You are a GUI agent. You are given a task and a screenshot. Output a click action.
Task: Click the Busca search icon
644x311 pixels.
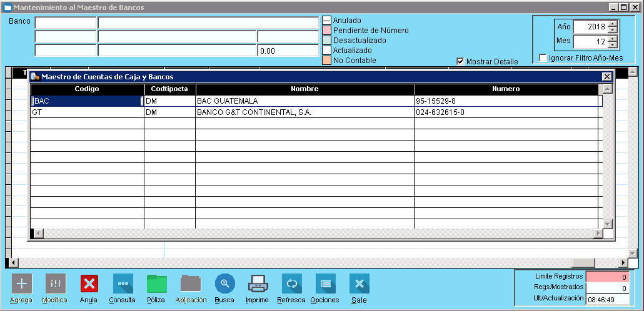click(224, 284)
